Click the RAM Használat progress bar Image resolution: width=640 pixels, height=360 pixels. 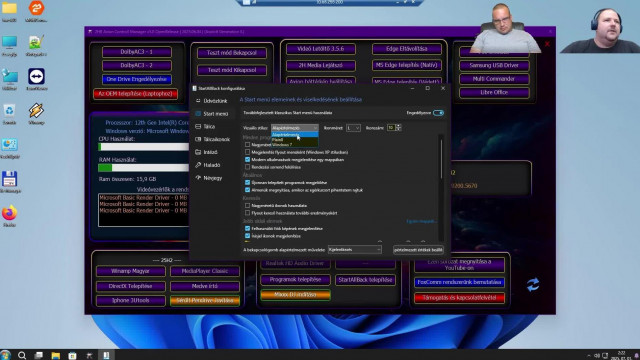tap(144, 168)
